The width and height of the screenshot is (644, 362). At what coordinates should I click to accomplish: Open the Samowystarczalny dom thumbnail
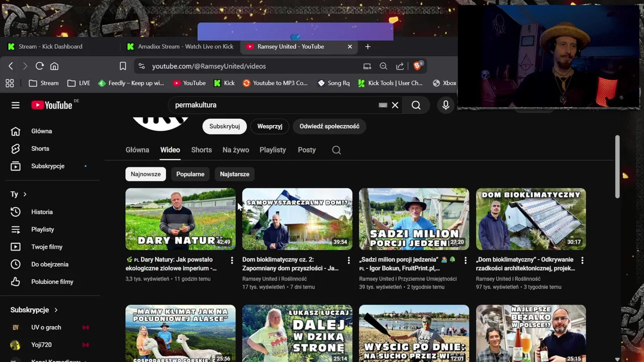pyautogui.click(x=297, y=219)
